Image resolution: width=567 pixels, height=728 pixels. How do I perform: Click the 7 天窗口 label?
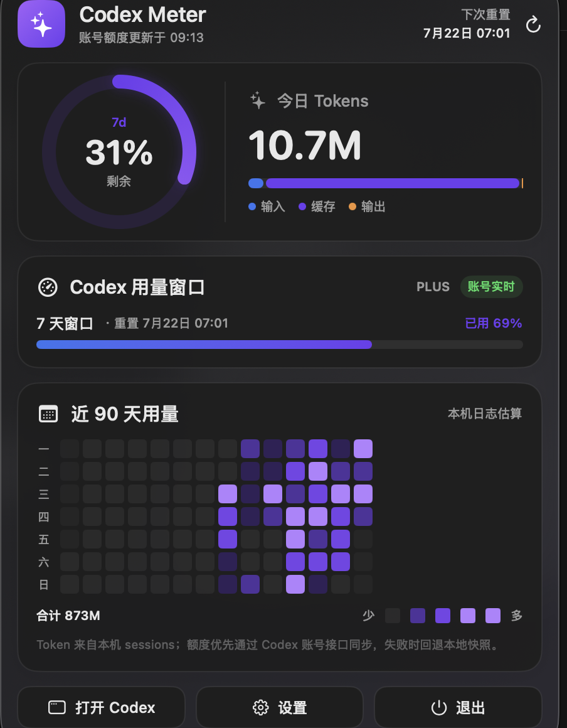coord(65,323)
